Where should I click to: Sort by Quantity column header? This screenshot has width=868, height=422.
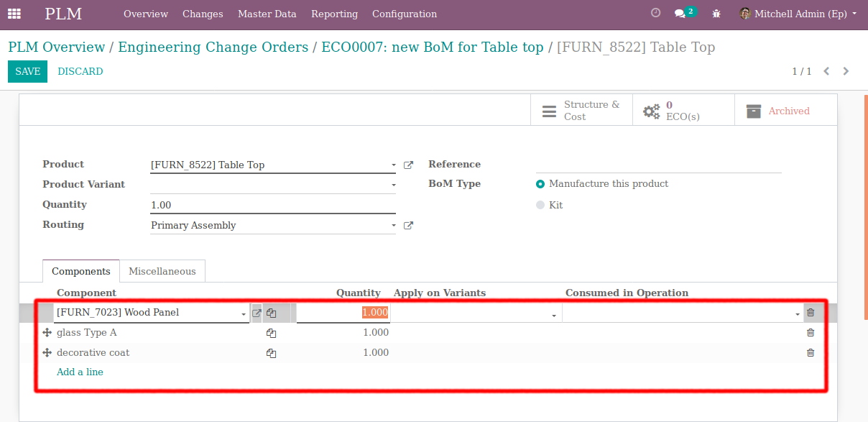tap(359, 293)
